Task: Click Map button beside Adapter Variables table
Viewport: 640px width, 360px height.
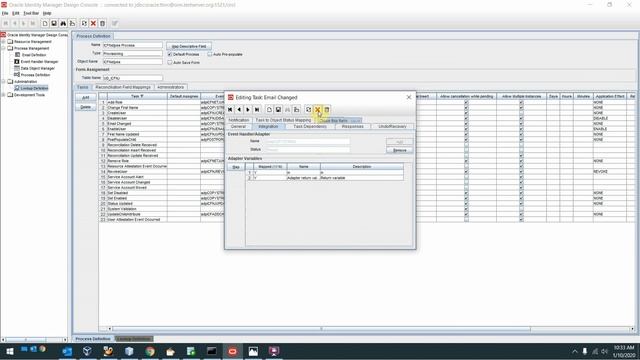Action: click(236, 167)
